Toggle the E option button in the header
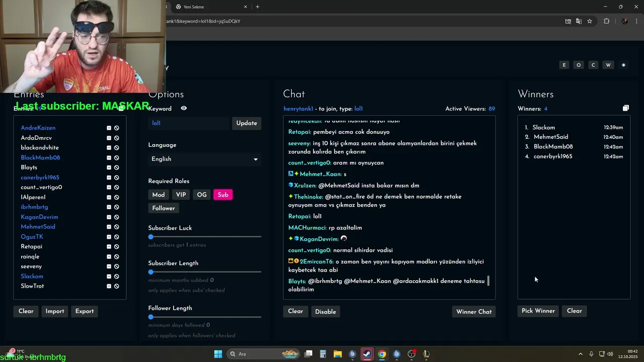The width and height of the screenshot is (644, 362). 564,65
